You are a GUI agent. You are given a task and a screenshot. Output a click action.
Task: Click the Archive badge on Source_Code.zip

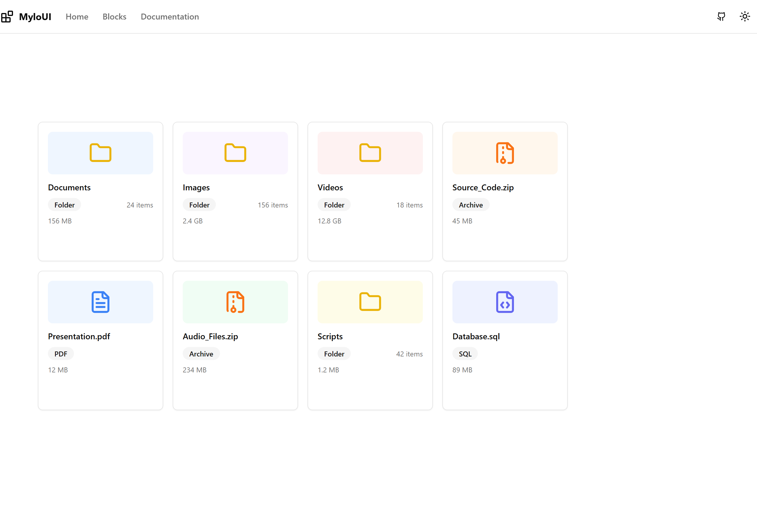pos(471,205)
